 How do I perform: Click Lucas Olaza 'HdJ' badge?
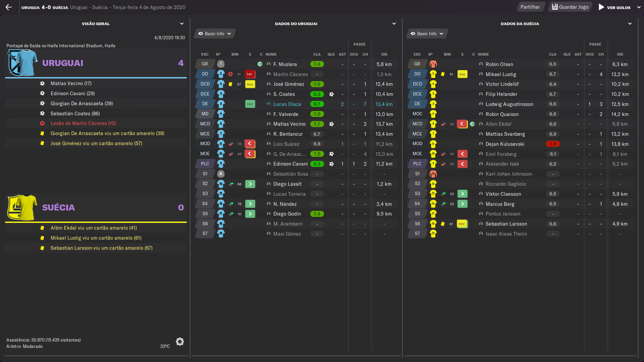coord(250,104)
